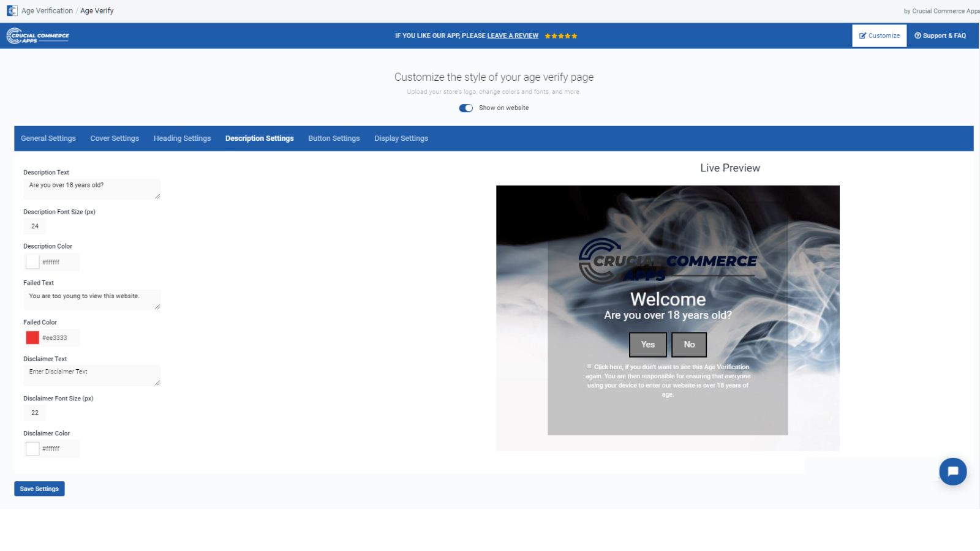Image resolution: width=980 pixels, height=551 pixels.
Task: Click the red Failed Color swatch
Action: (x=32, y=337)
